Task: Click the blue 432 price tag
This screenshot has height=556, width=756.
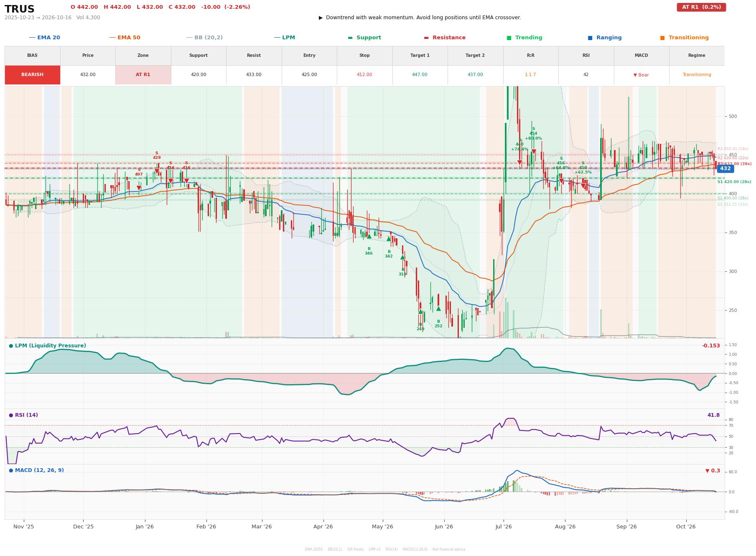Action: coord(725,168)
